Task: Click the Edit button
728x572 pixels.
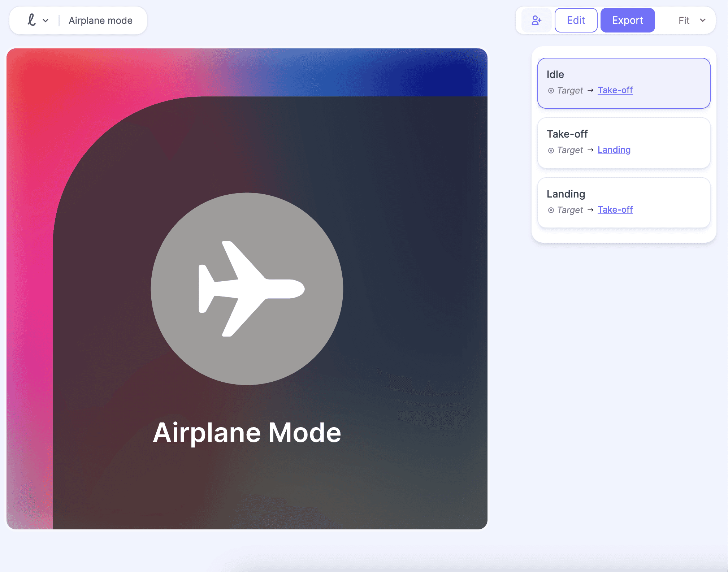Action: [576, 20]
